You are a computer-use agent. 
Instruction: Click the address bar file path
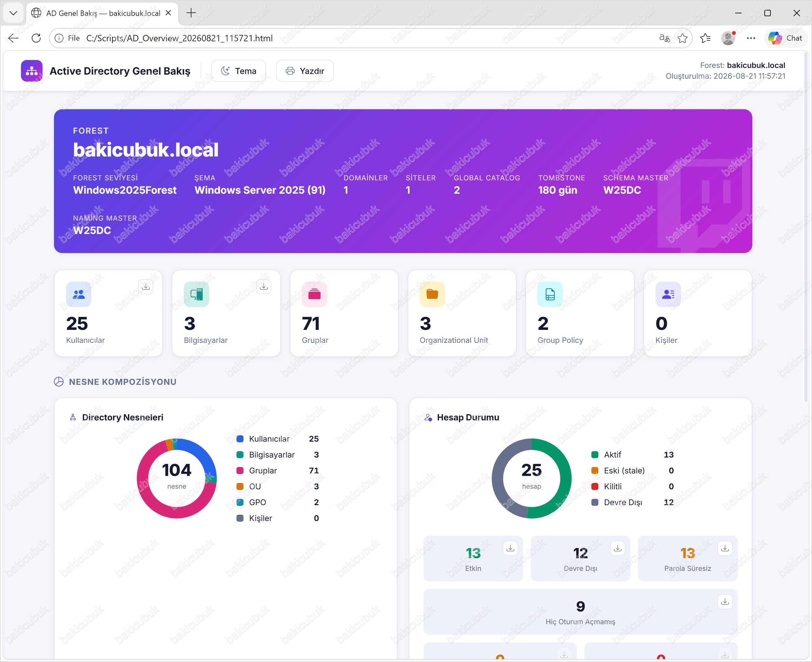(179, 38)
